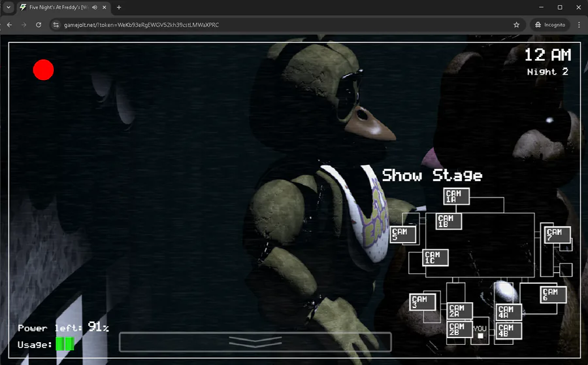This screenshot has width=588, height=365.
Task: Open CAM 6 camera feed
Action: coord(553,294)
